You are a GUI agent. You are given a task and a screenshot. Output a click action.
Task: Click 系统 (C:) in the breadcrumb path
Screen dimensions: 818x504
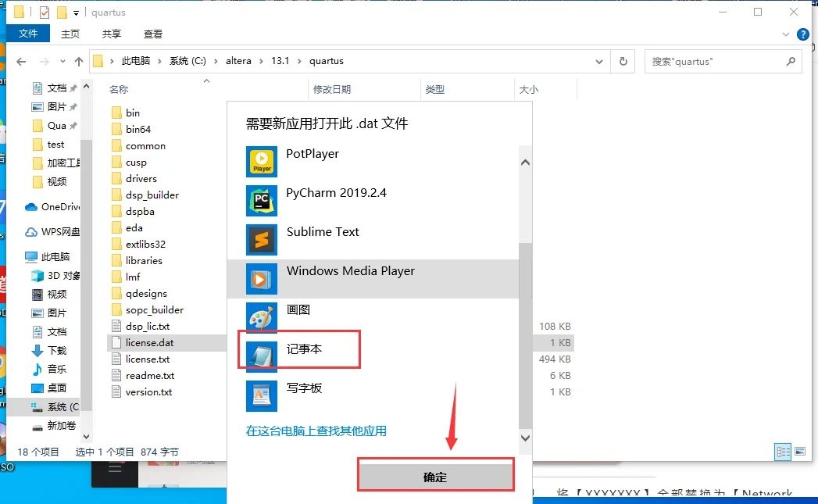coord(188,61)
